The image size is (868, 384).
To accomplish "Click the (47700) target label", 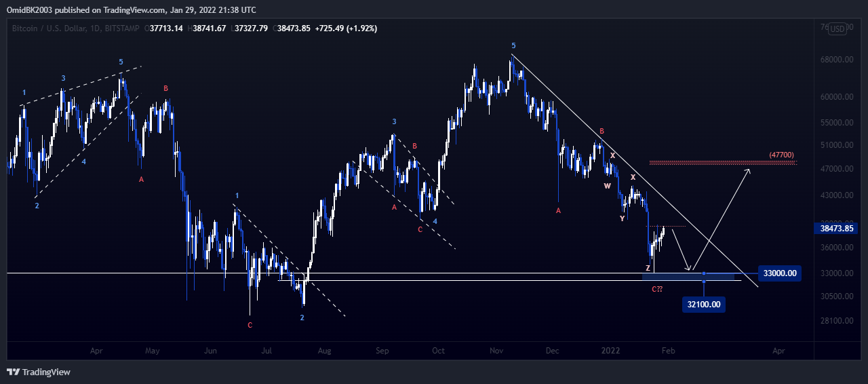I will (781, 155).
